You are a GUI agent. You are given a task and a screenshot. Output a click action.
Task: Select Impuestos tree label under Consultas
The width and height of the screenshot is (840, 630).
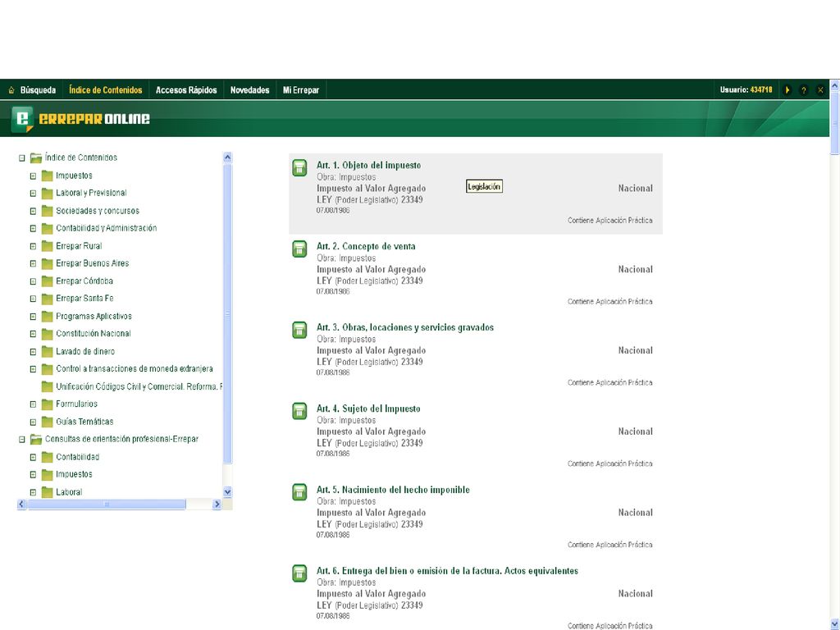pyautogui.click(x=74, y=474)
